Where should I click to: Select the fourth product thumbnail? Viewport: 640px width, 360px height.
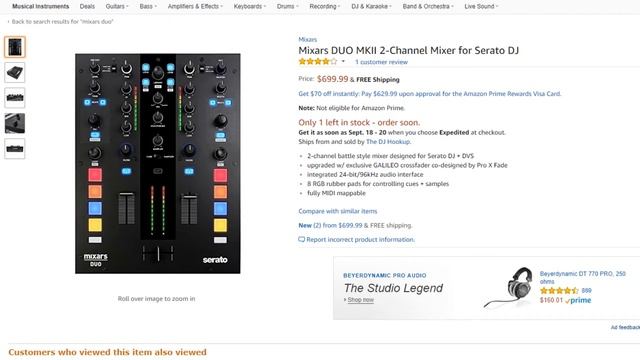(15, 123)
